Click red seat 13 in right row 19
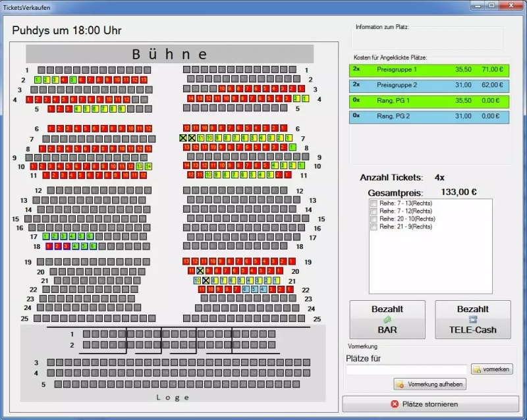This screenshot has width=527, height=420. coord(186,261)
